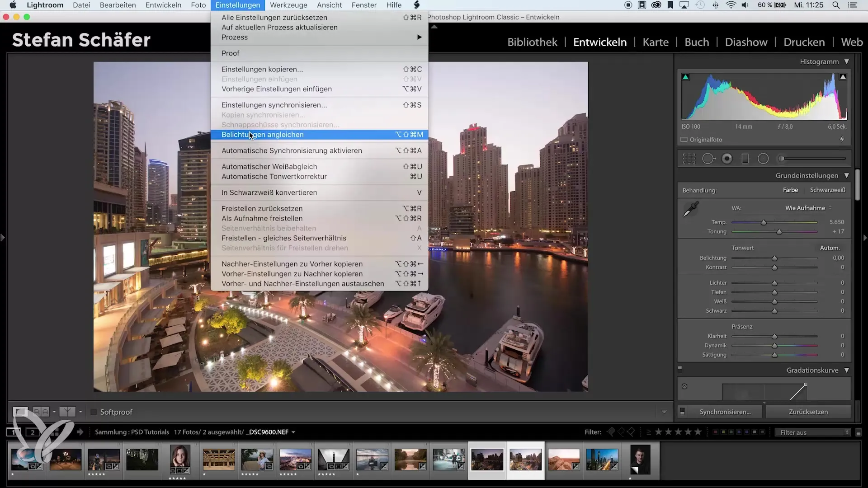Set treatment to Schwarzweiß
Screen dimensions: 868x488
[x=827, y=190]
